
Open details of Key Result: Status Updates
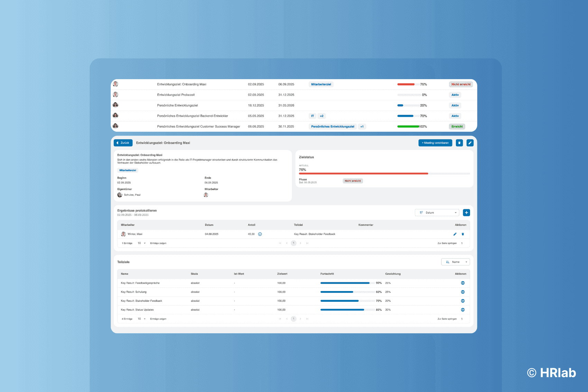(x=462, y=310)
